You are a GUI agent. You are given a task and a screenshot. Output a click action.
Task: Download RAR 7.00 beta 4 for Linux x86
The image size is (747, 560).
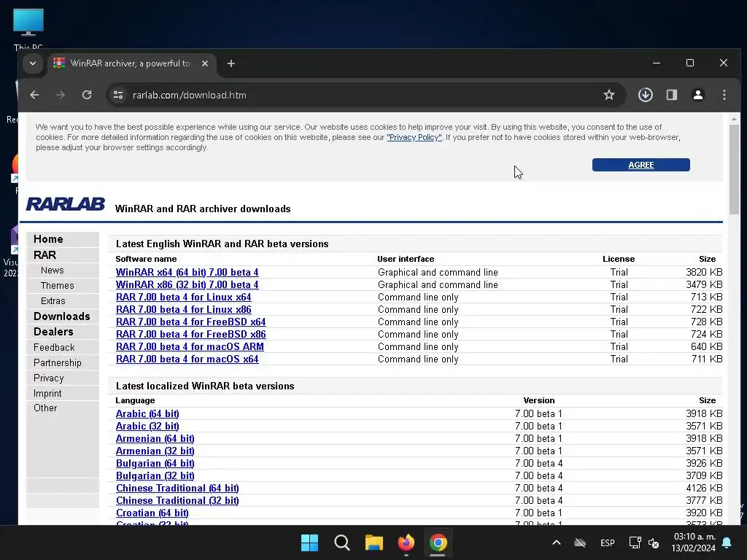183,309
